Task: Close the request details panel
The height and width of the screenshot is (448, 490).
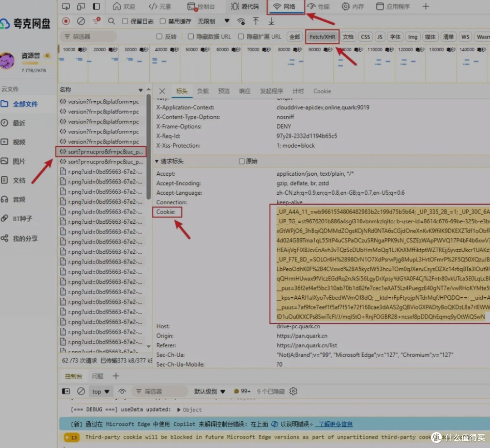Action: coord(162,91)
